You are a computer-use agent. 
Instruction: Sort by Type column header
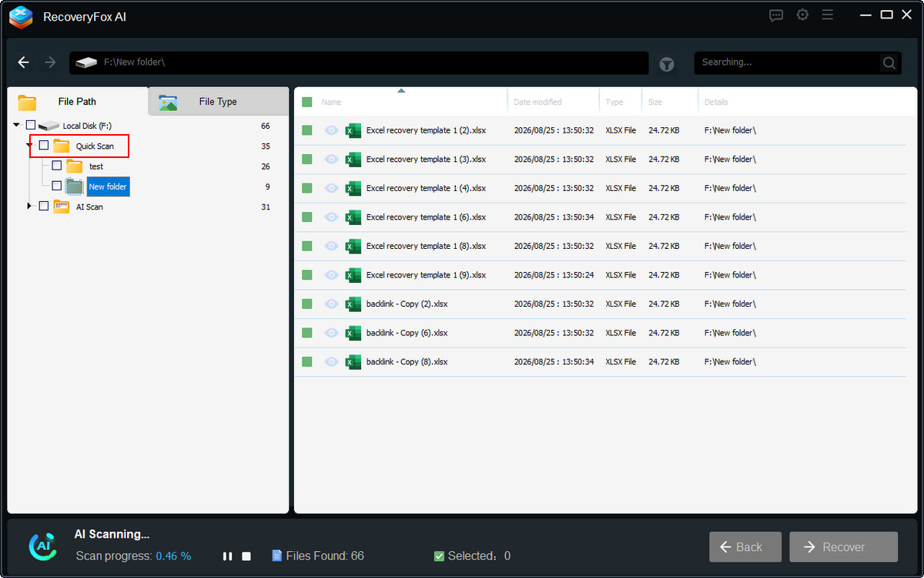tap(614, 102)
